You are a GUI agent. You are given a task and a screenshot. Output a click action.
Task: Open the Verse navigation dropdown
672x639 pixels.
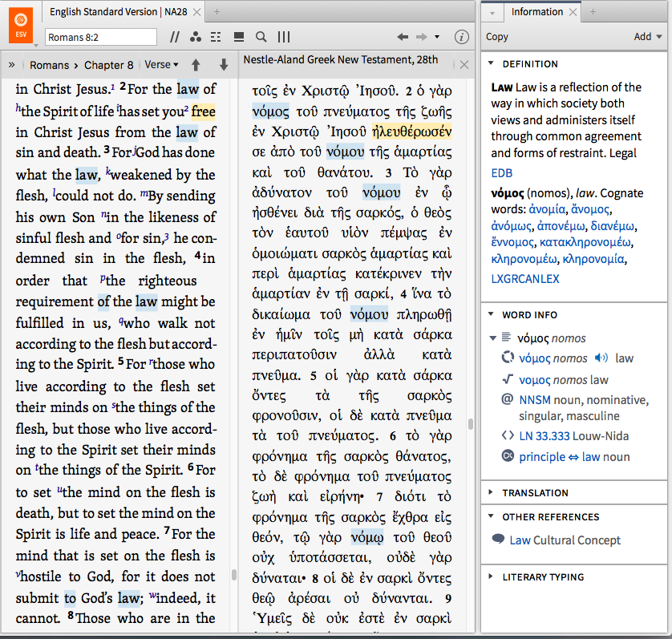[161, 65]
